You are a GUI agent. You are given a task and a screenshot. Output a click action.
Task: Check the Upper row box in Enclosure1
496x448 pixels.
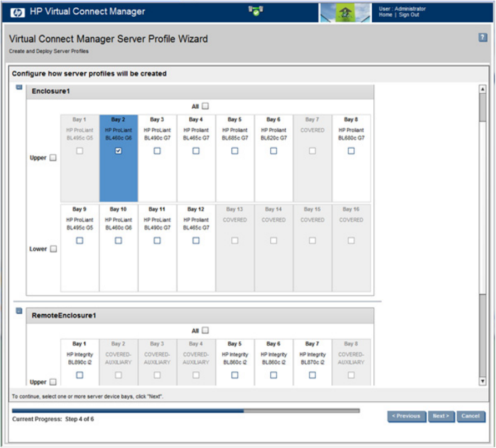tap(53, 157)
